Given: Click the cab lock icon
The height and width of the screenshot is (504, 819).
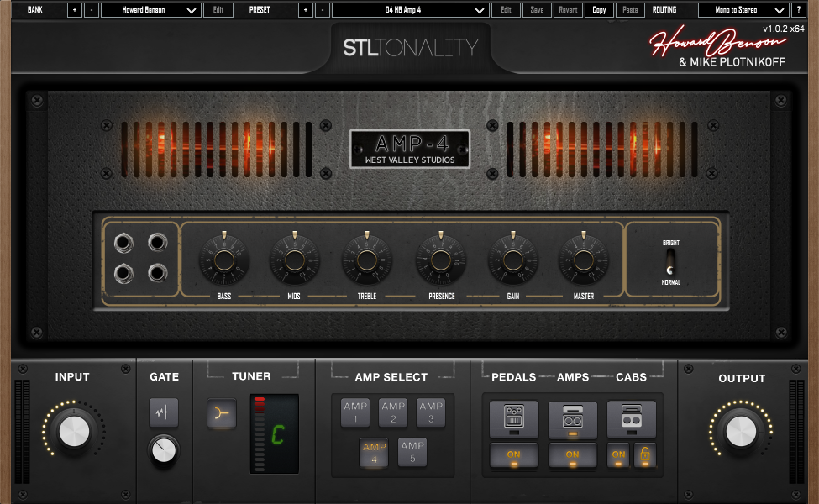Looking at the screenshot, I should click(x=645, y=454).
